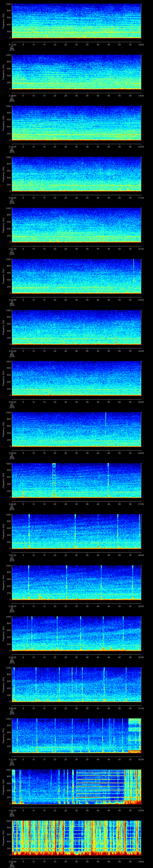Click the 3:28:00 start time label

12,606
